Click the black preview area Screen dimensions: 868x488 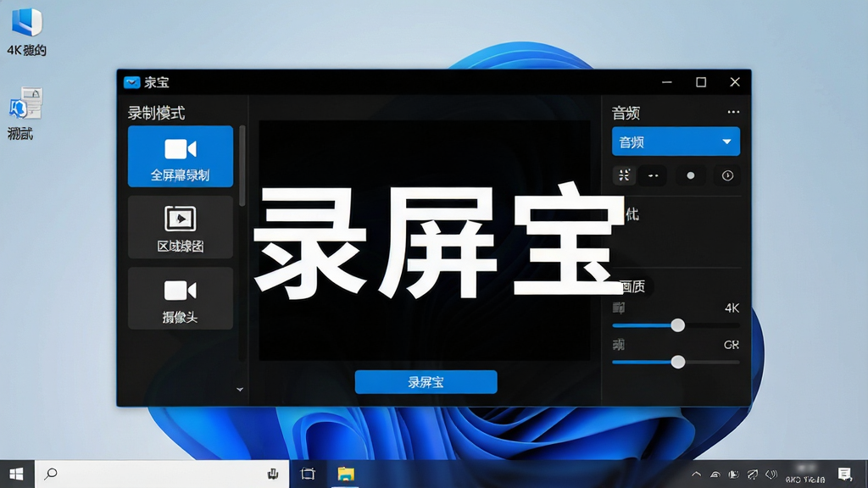424,241
